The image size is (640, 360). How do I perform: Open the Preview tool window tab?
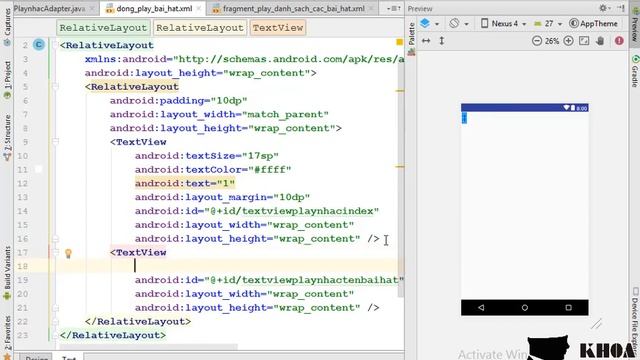(635, 24)
